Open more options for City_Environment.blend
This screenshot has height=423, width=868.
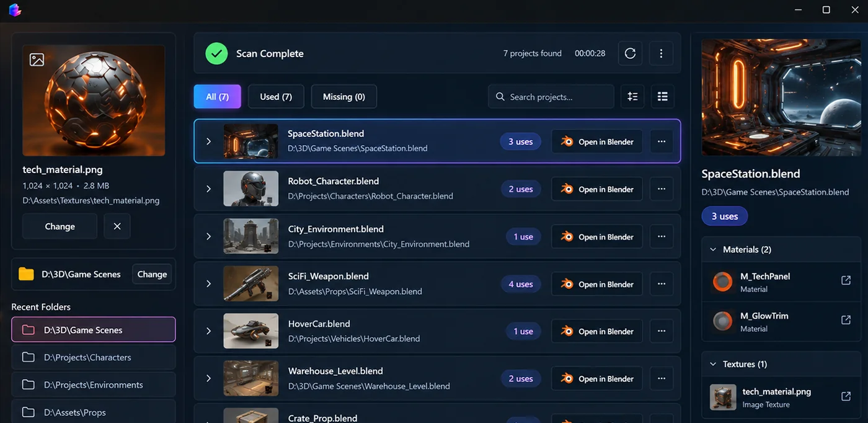662,236
